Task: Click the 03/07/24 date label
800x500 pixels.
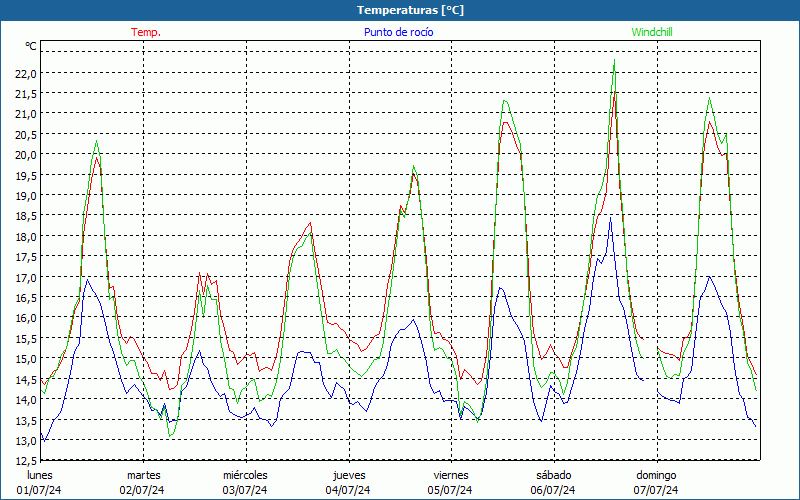Action: (x=244, y=490)
